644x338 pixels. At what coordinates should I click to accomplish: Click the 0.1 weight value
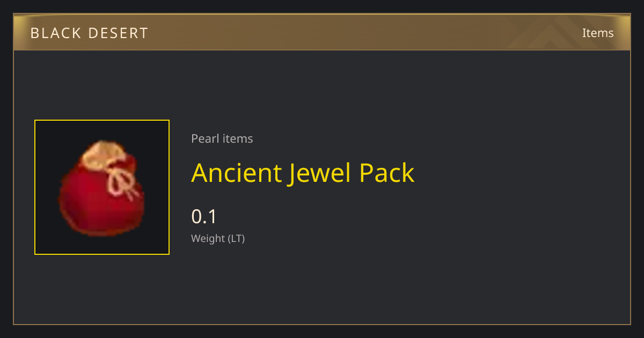[x=204, y=217]
